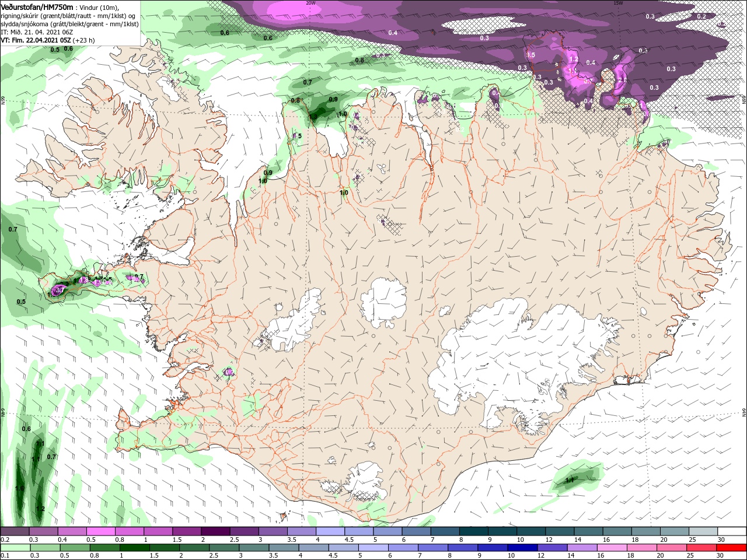747x560 pixels.
Task: Select the dark purple swatch labelled 2 on upper scale
Action: coord(215,532)
